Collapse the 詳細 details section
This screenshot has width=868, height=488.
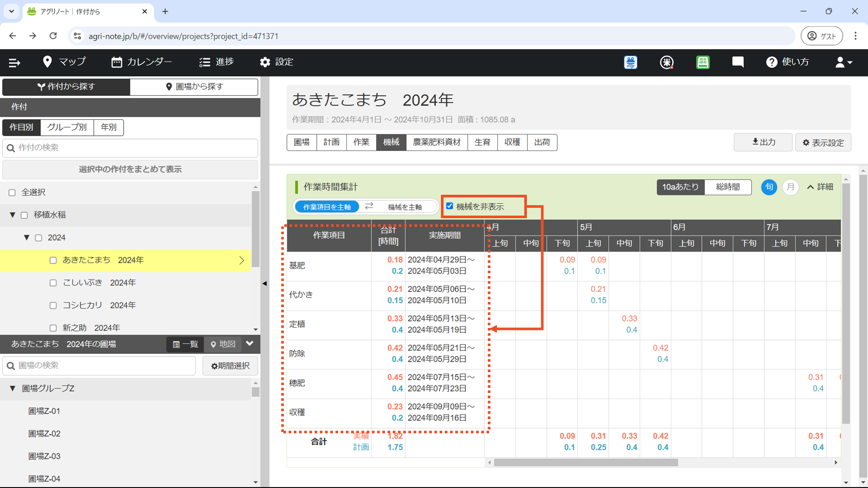click(820, 187)
